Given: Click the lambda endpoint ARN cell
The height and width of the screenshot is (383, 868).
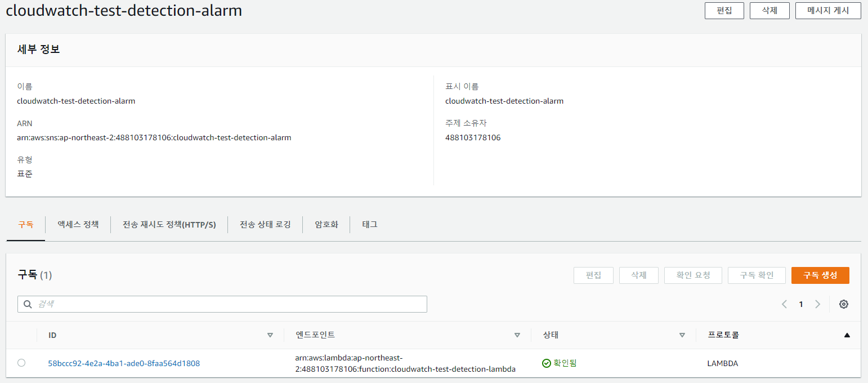Looking at the screenshot, I should click(x=405, y=363).
